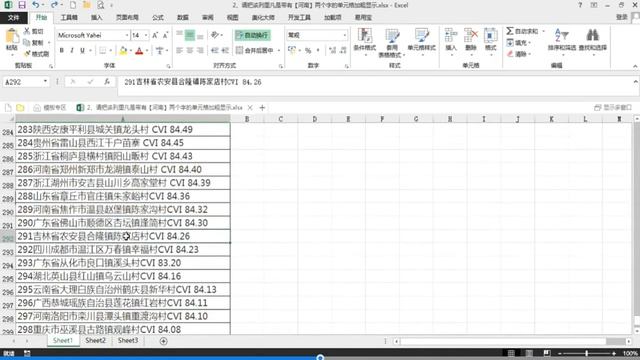640x360 pixels.
Task: Open the Name Box dropdown for A292
Action: click(45, 82)
